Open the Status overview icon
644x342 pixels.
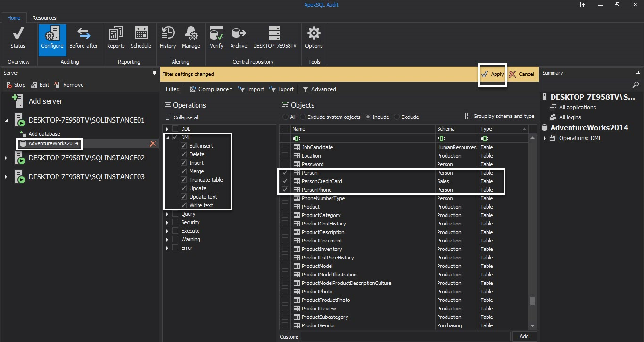point(18,38)
